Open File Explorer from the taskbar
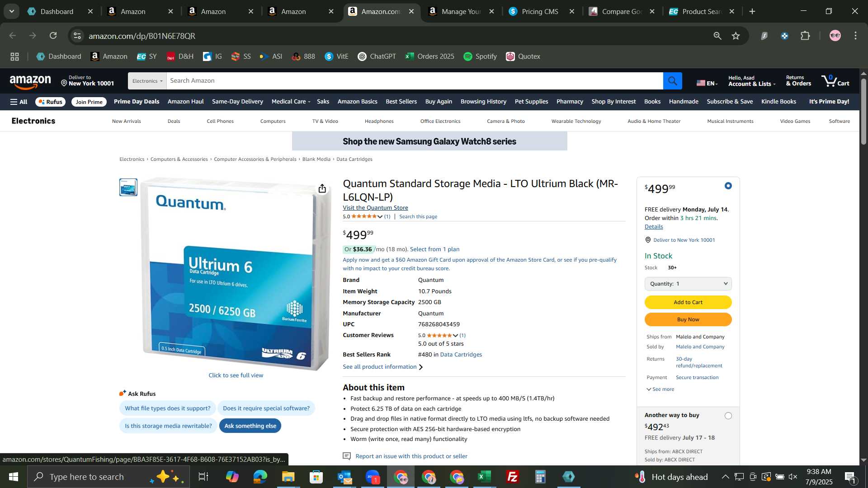Viewport: 868px width, 488px height. click(288, 477)
